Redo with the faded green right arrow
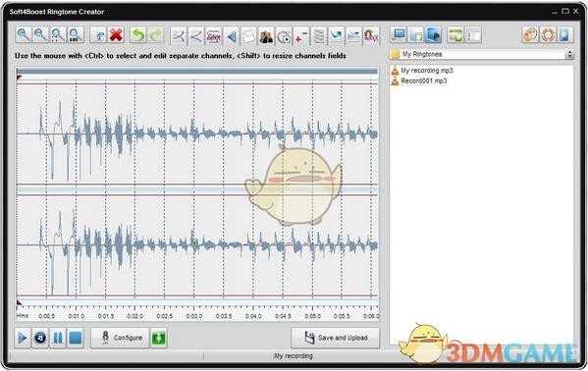Viewport: 588px width, 371px height. coord(156,35)
